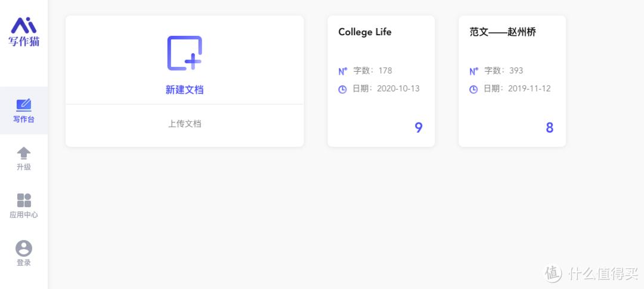Click the 应用中心 menu label
Image resolution: width=644 pixels, height=289 pixels.
(x=24, y=214)
